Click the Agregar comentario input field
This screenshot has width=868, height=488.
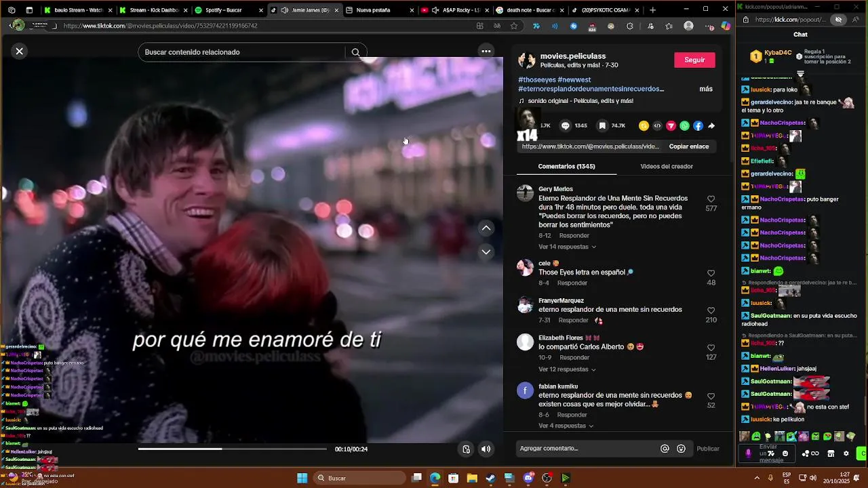click(587, 448)
